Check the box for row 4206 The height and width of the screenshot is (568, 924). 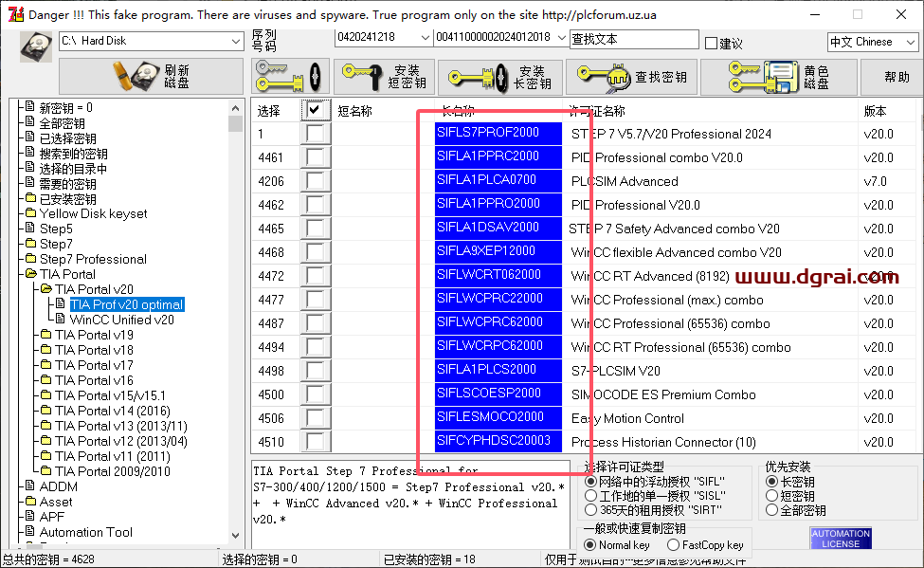pos(315,181)
